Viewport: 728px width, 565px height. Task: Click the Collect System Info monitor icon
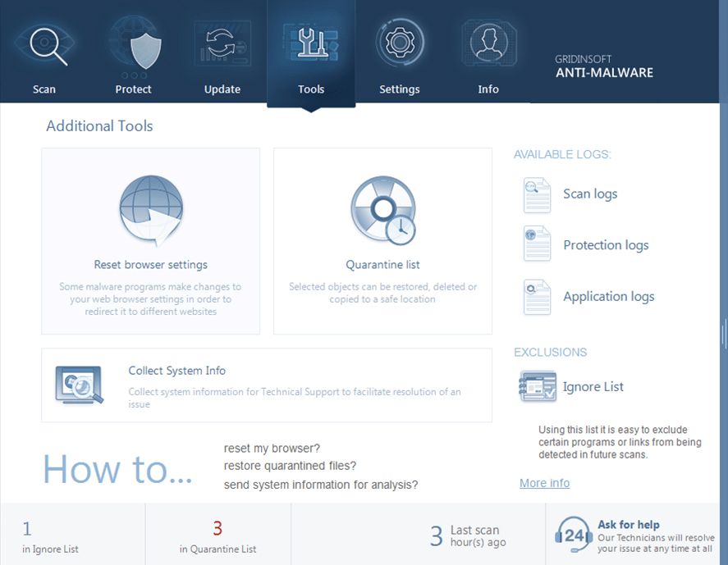click(79, 385)
